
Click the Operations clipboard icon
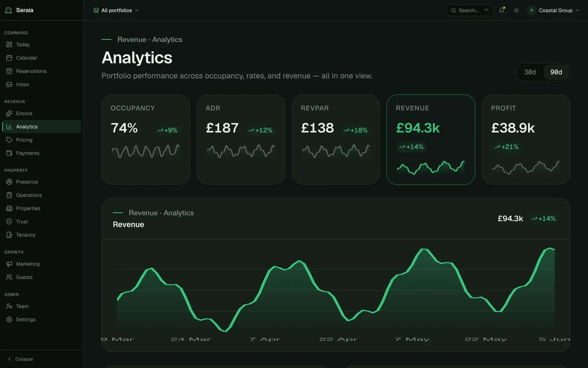(x=9, y=195)
